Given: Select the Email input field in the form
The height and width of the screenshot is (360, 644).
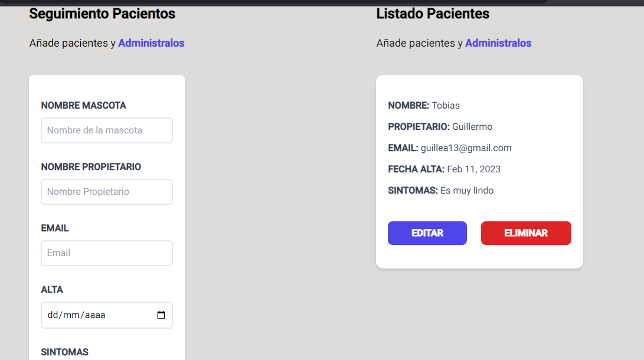Looking at the screenshot, I should click(x=107, y=253).
